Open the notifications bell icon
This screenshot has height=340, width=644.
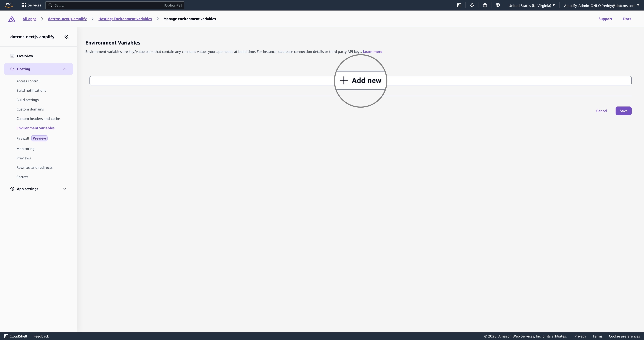click(x=472, y=5)
